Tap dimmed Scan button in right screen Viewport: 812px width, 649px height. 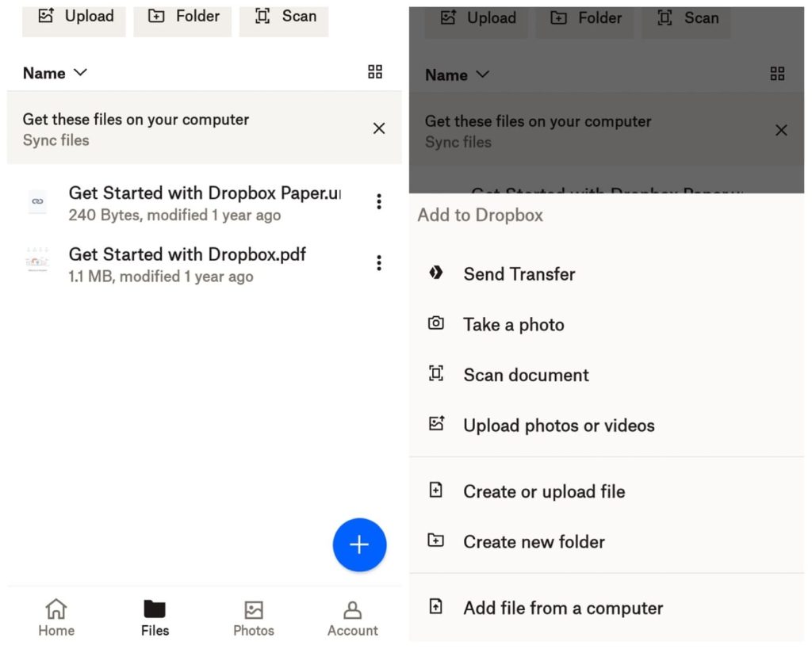686,21
